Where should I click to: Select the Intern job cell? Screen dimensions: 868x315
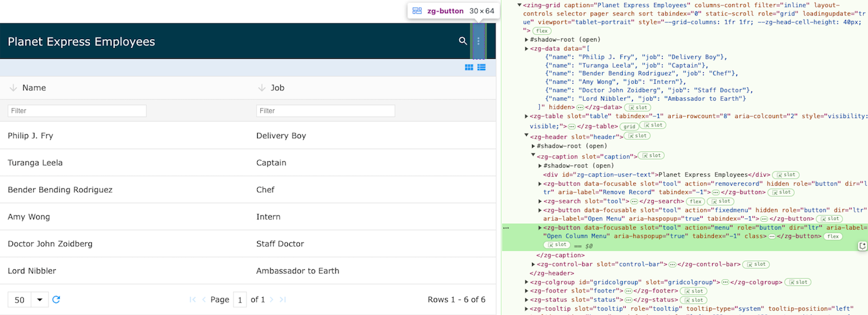click(x=372, y=217)
